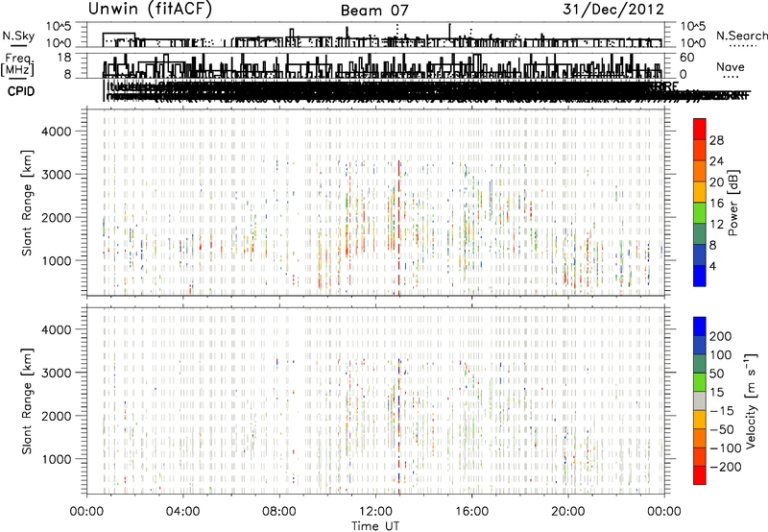Image resolution: width=768 pixels, height=532 pixels.
Task: Click the '2000' tick on velocity panel
Action: click(56, 416)
